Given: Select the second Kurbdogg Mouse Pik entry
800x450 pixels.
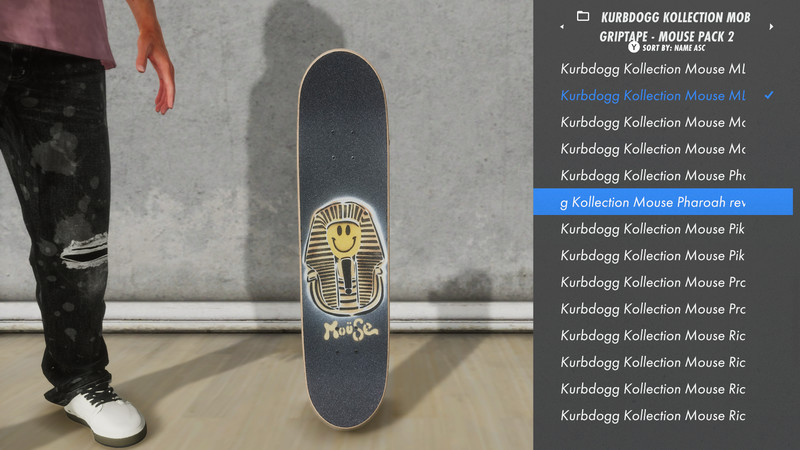Looking at the screenshot, I should (x=653, y=255).
